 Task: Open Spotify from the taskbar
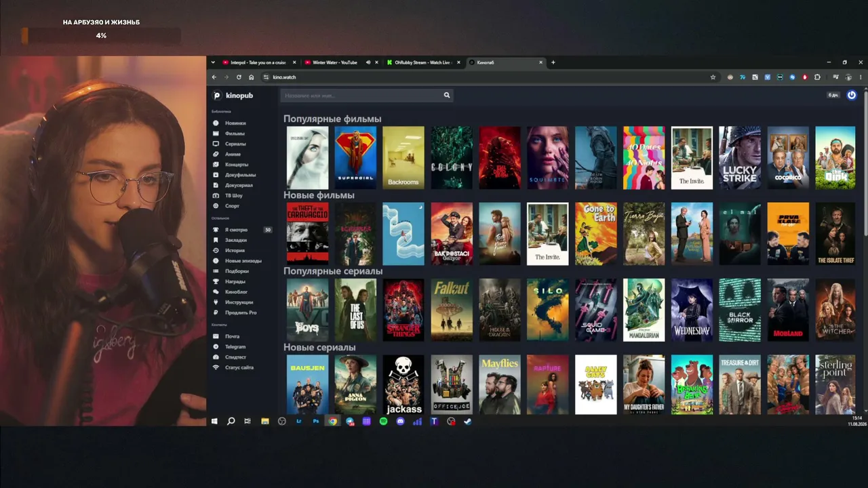(x=383, y=422)
